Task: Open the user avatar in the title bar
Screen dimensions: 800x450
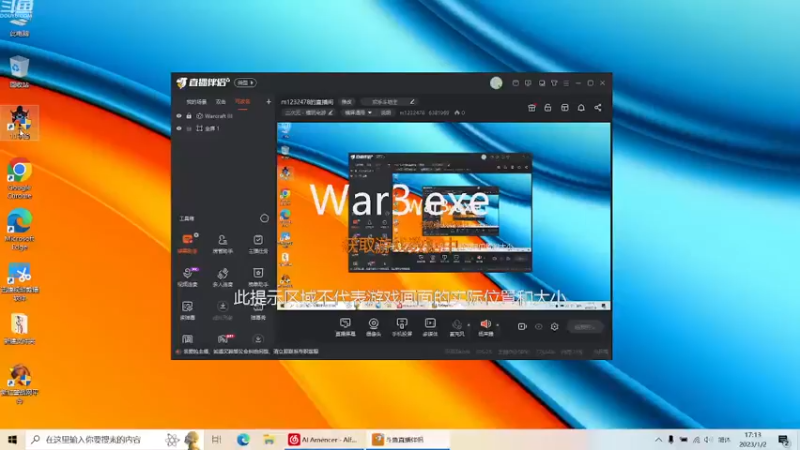Action: [496, 83]
